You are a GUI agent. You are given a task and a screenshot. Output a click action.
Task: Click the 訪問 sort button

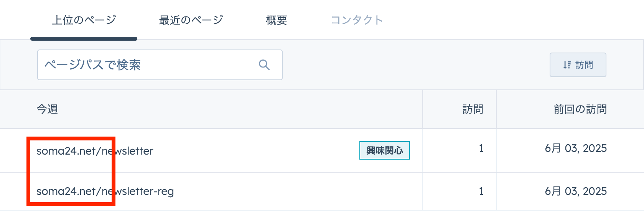point(578,65)
